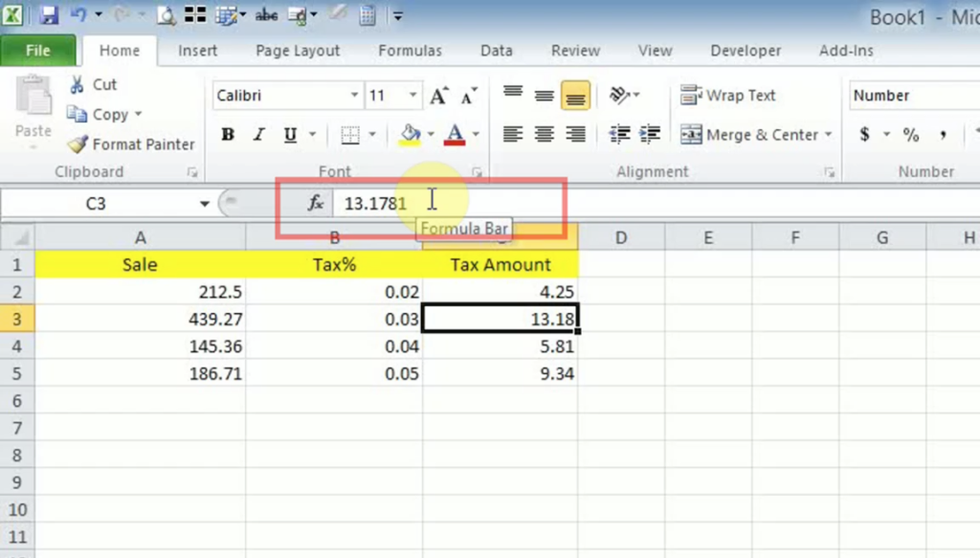Select column A header
This screenshot has height=558, width=980.
tap(140, 237)
